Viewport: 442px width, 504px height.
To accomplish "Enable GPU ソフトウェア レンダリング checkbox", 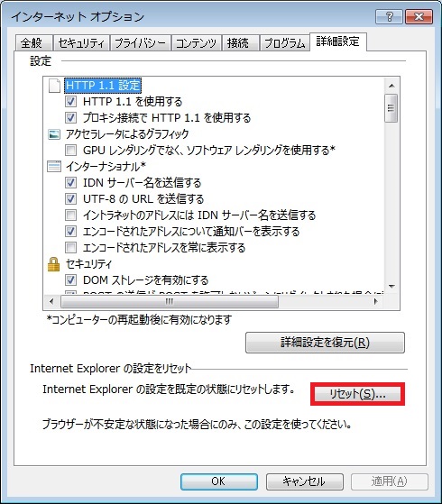I will click(x=70, y=150).
